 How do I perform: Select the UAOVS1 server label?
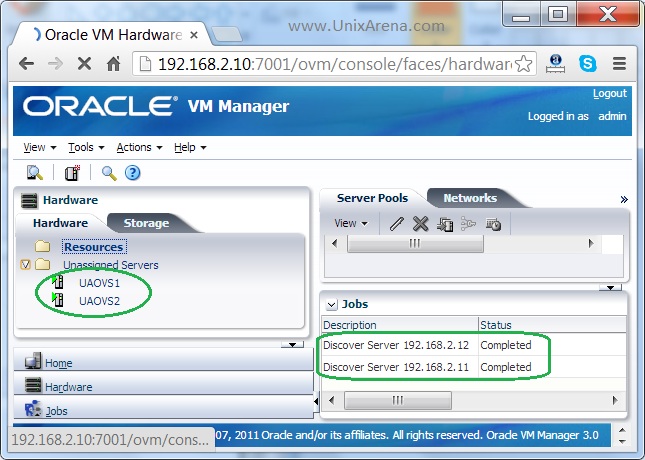coord(99,283)
